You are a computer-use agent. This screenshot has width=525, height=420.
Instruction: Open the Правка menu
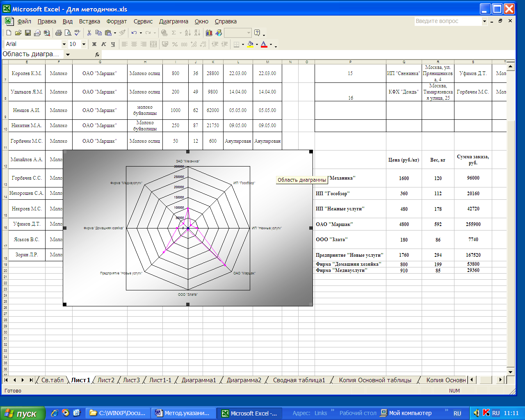coord(47,21)
